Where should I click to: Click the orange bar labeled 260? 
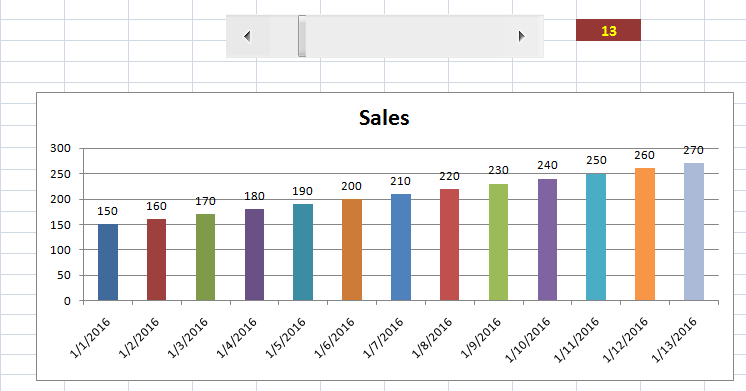tap(645, 234)
